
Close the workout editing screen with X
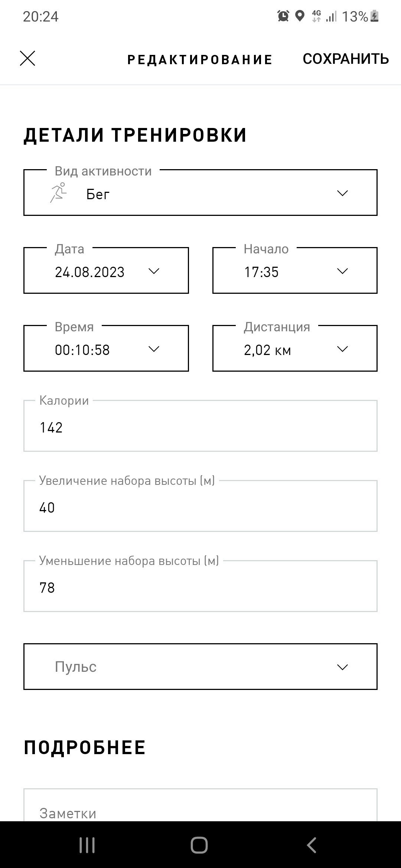pos(27,59)
